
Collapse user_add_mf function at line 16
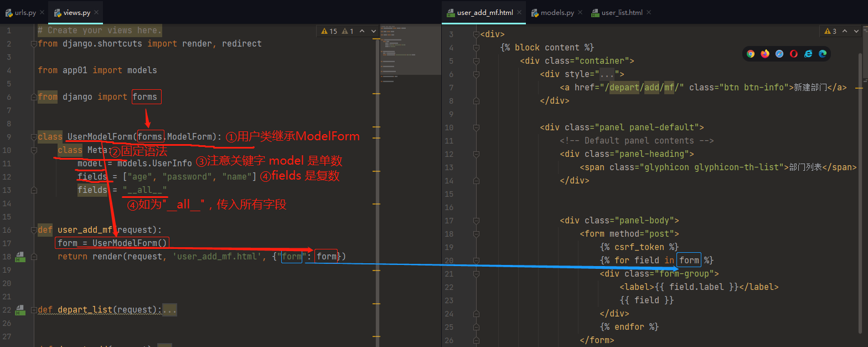34,229
